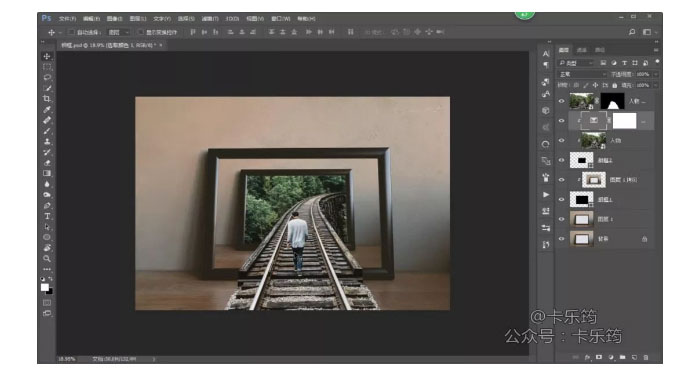Open the 图像(I) menu
700x372 pixels.
[114, 19]
